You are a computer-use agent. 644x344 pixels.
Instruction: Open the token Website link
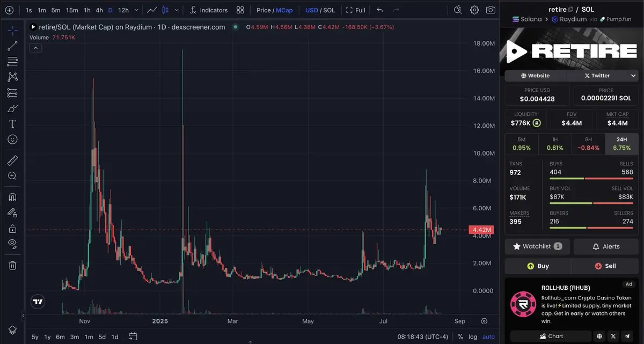535,76
